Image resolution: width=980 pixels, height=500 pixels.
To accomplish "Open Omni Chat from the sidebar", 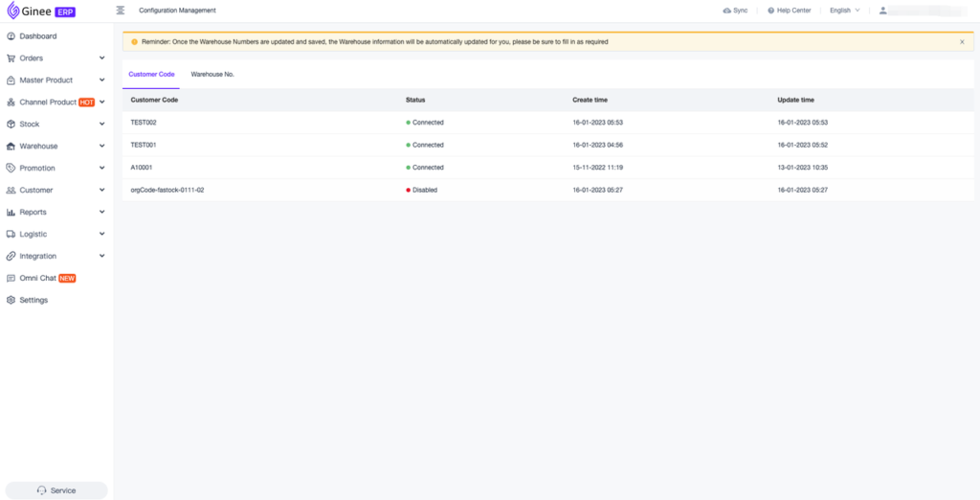I will (38, 279).
